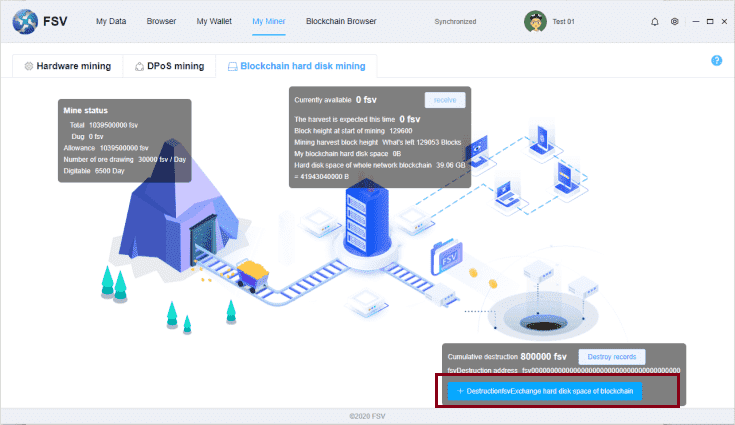The image size is (735, 425).
Task: Click Block height at start of mining 129600
Action: [353, 131]
